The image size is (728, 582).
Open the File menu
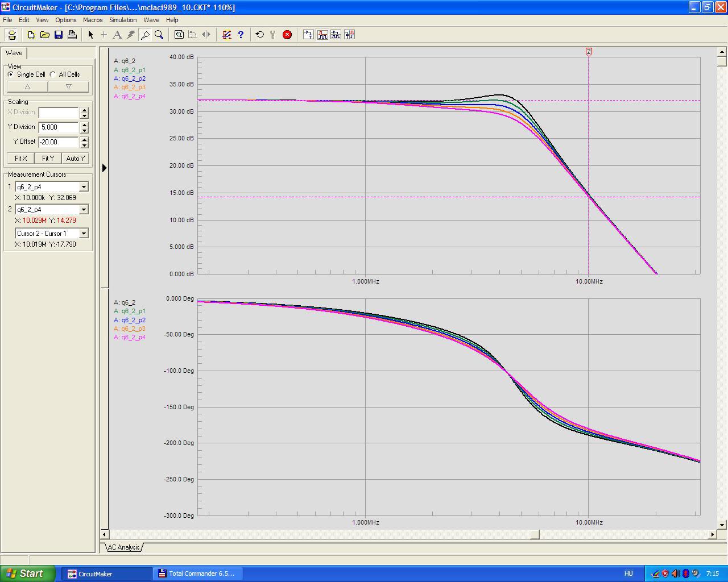7,20
